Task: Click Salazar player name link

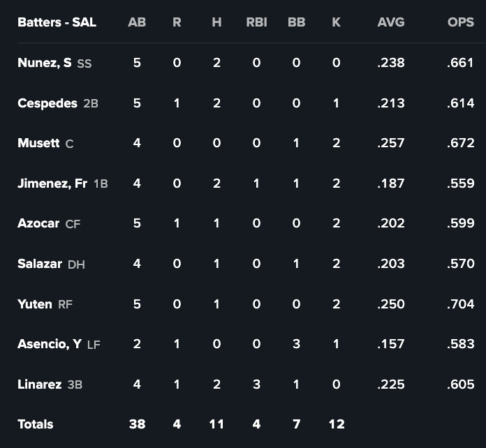Action: [x=40, y=264]
